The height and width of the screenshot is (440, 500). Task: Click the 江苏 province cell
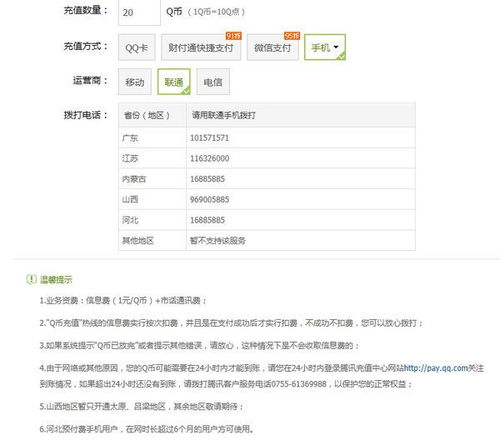pyautogui.click(x=152, y=158)
